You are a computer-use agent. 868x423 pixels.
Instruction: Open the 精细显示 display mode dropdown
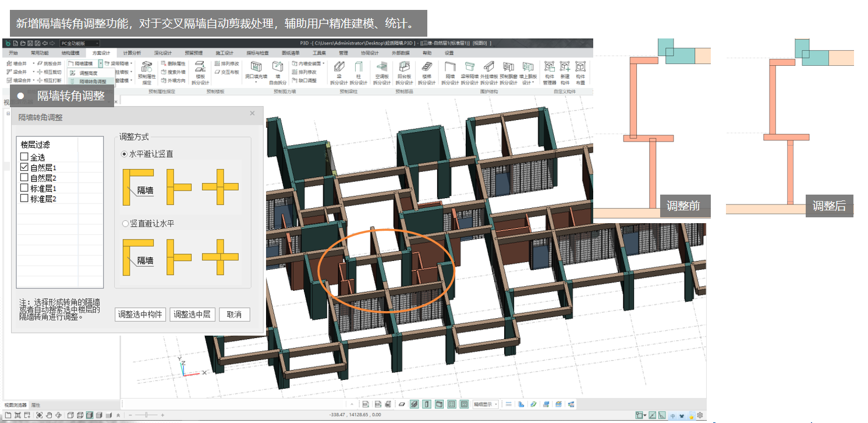tap(484, 404)
